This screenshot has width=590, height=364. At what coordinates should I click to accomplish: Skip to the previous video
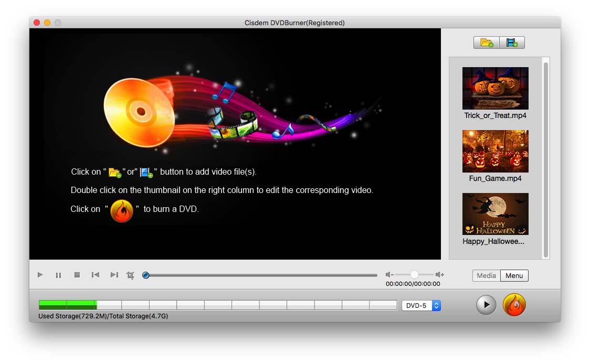[x=96, y=275]
